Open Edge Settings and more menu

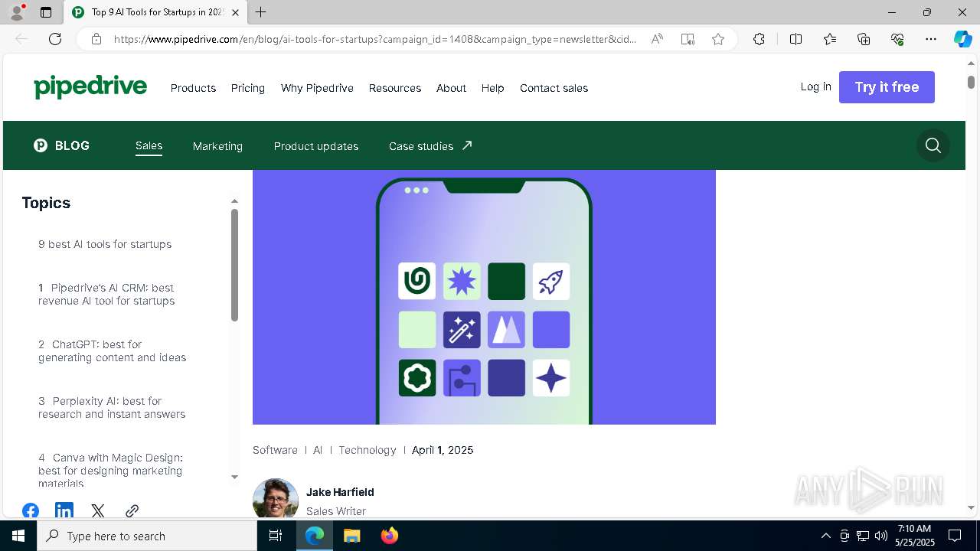coord(931,39)
